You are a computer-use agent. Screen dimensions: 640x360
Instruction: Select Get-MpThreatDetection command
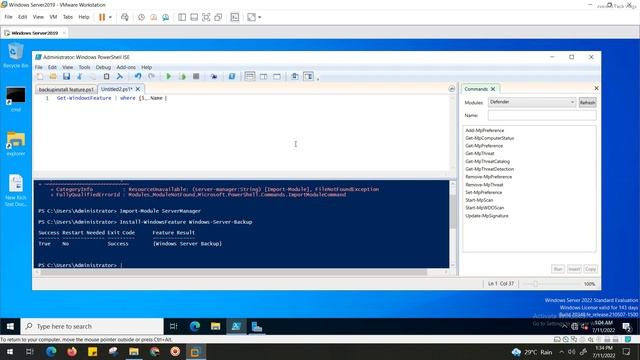[489, 169]
